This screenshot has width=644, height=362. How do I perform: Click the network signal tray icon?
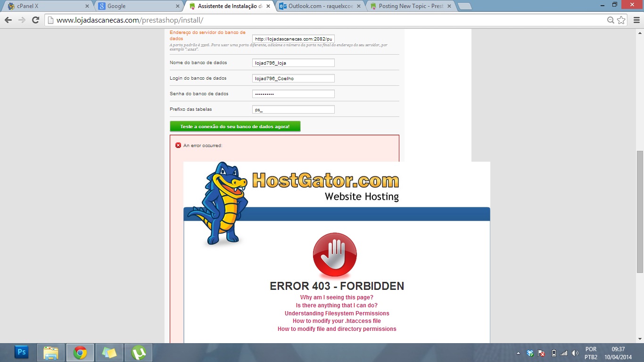pos(564,353)
